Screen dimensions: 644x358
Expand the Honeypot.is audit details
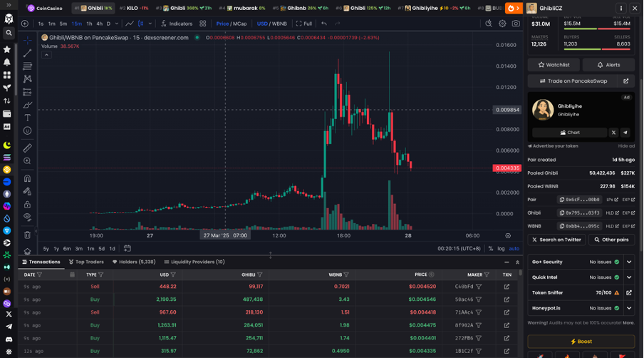[629, 308]
